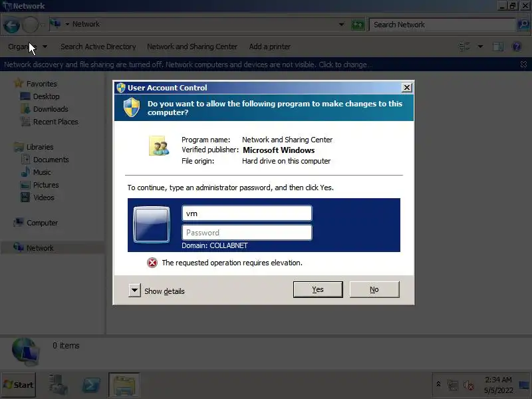Click the Organize dropdown arrow
Viewport: 532px width, 399px height.
[x=45, y=47]
